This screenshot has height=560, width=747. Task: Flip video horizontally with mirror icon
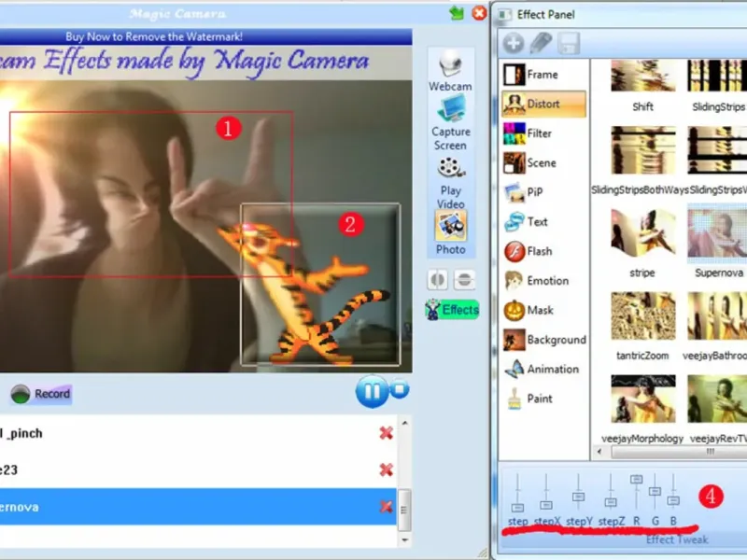pos(437,279)
